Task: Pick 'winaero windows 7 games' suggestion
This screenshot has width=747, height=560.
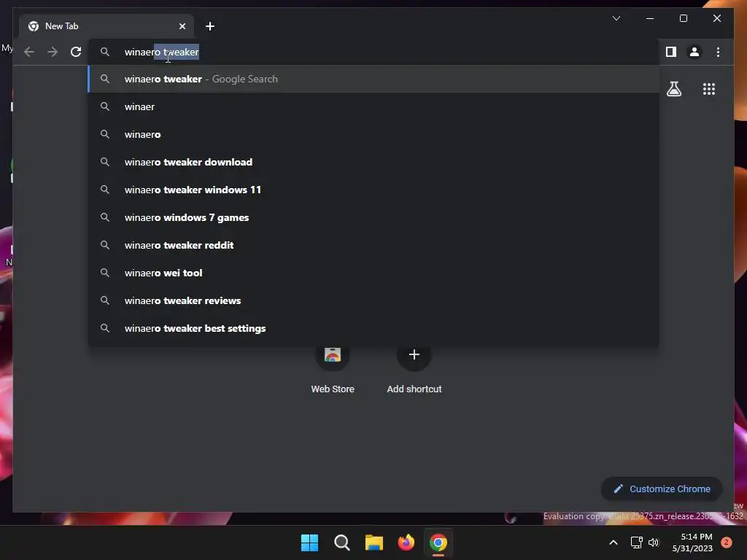Action: (x=373, y=217)
